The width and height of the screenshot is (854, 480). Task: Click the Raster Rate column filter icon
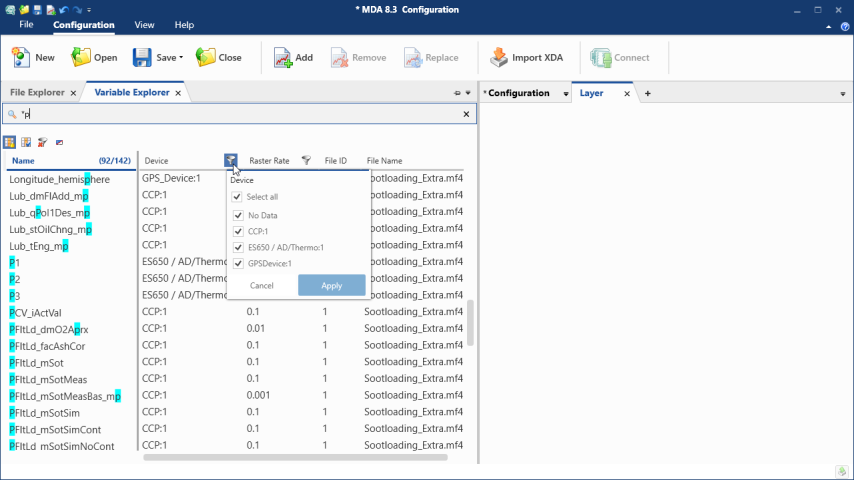[307, 160]
